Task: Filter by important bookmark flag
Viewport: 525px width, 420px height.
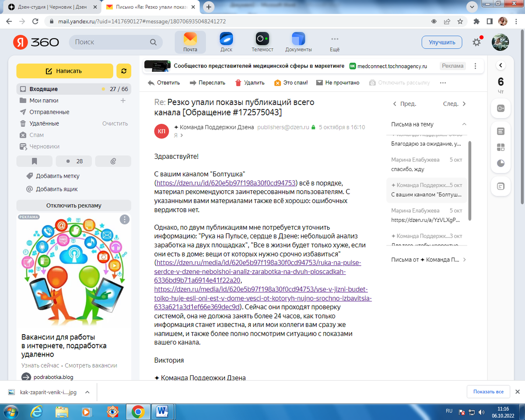Action: (35, 161)
